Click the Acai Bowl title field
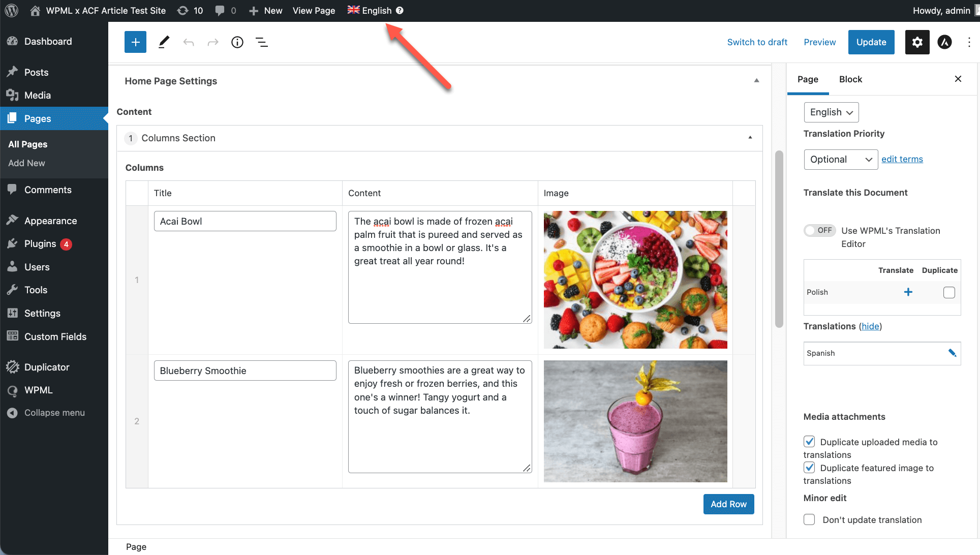This screenshot has width=980, height=555. click(245, 221)
